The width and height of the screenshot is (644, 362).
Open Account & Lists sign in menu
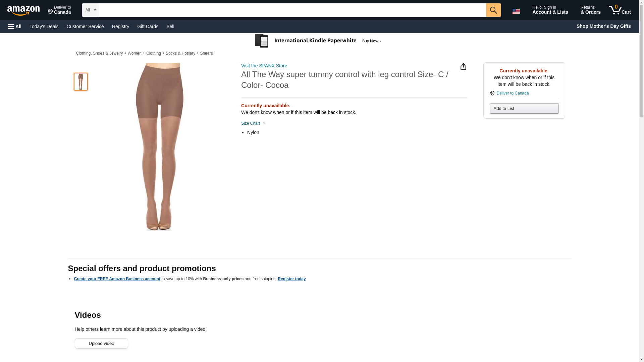tap(550, 10)
